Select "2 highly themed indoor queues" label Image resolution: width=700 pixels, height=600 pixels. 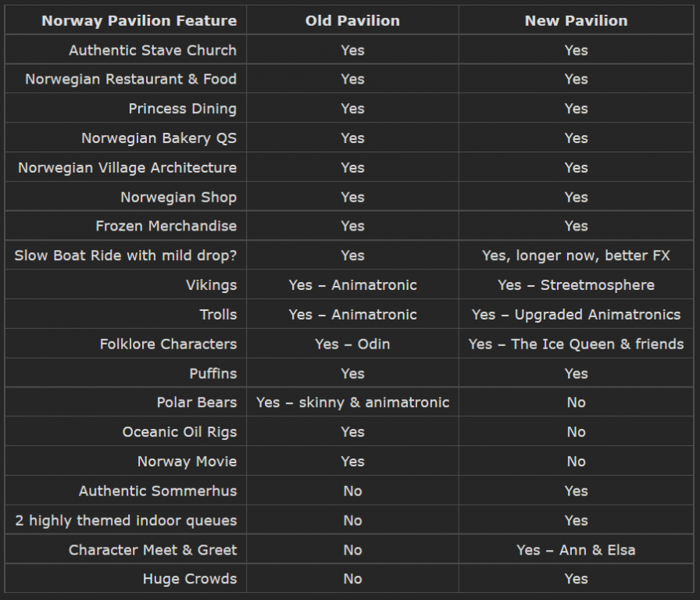click(126, 520)
